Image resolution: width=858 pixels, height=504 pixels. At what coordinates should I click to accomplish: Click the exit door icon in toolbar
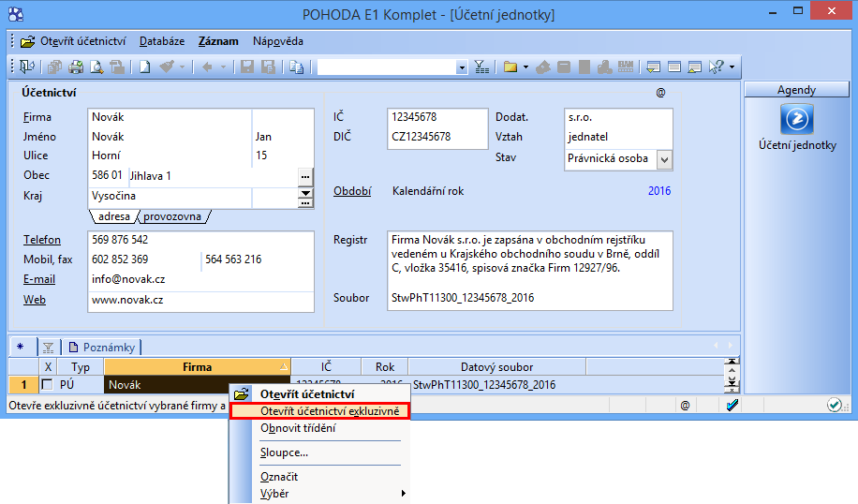pyautogui.click(x=27, y=67)
